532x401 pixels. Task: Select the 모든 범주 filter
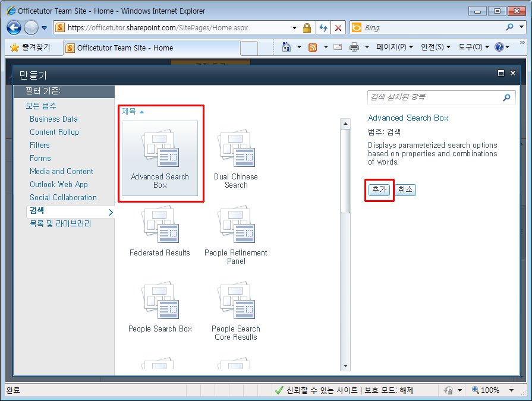pos(41,106)
